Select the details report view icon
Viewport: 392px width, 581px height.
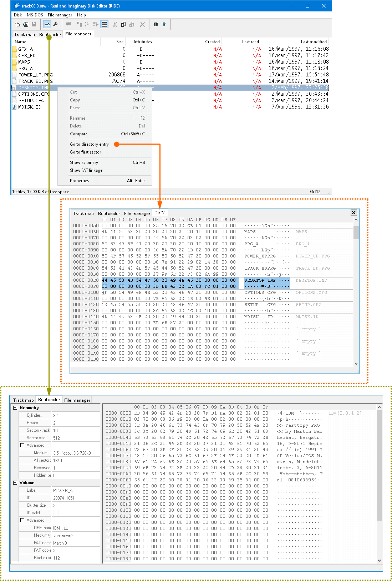tap(104, 24)
